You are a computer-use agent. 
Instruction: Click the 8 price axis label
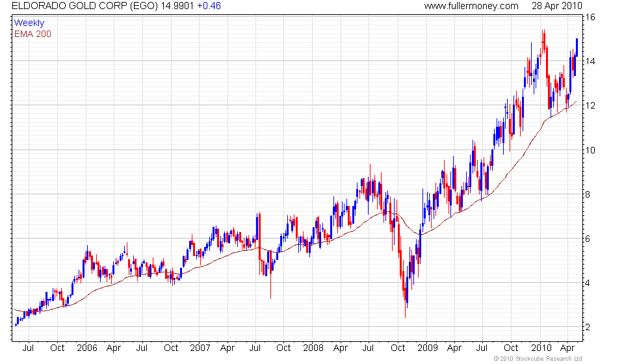588,194
